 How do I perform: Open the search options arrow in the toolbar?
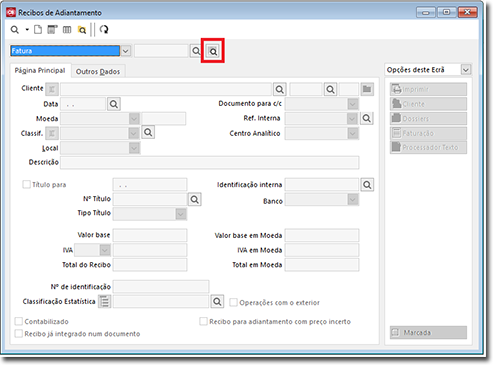pyautogui.click(x=27, y=30)
